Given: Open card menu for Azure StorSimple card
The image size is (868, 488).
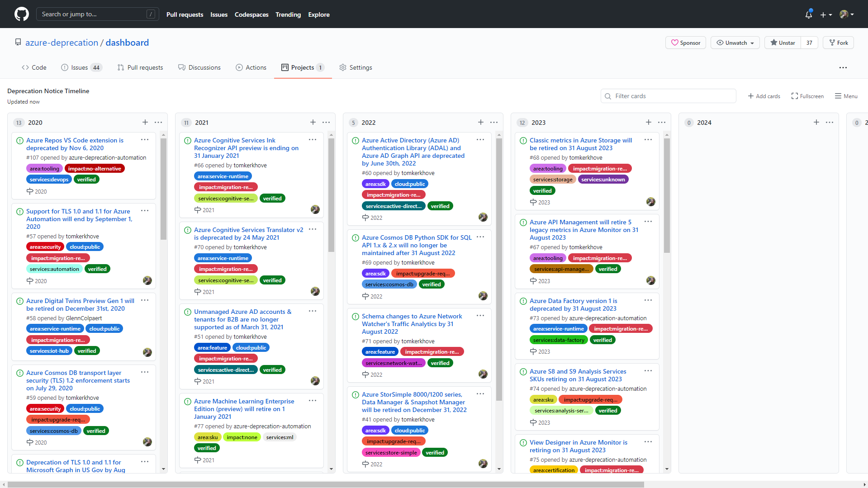Looking at the screenshot, I should [x=480, y=394].
